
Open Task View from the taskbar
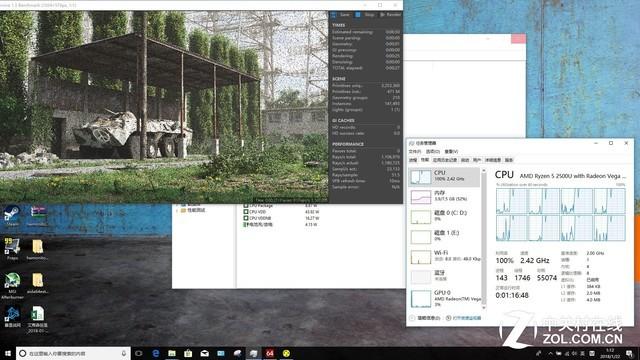click(139, 353)
